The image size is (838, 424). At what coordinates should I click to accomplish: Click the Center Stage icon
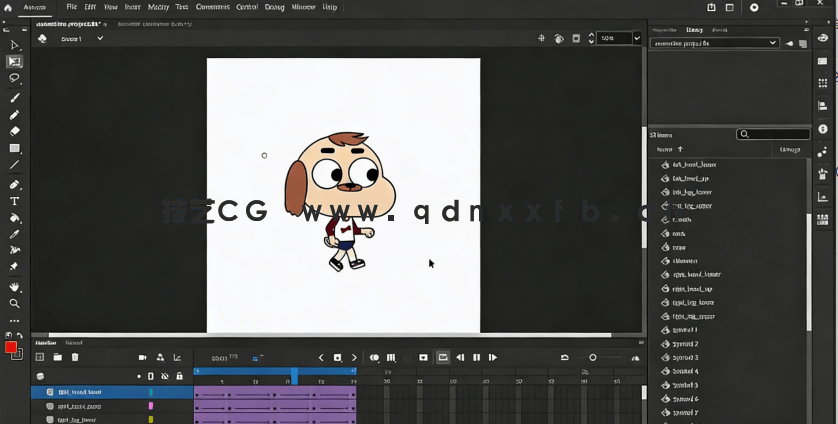pyautogui.click(x=541, y=38)
